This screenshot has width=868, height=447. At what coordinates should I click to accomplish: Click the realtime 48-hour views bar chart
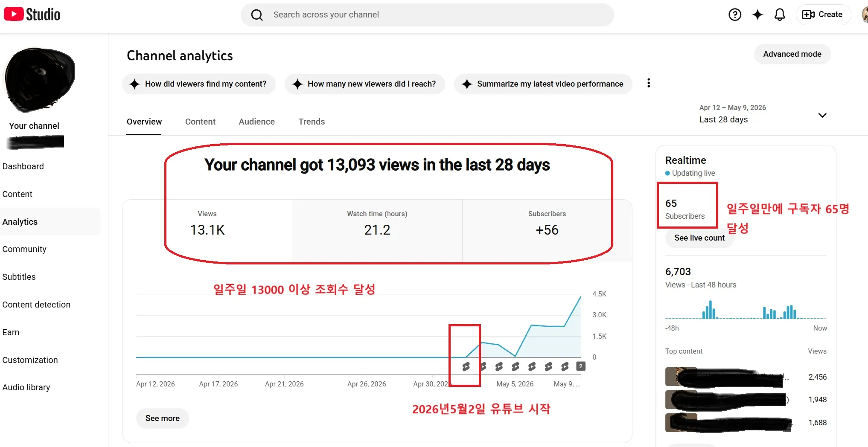746,309
